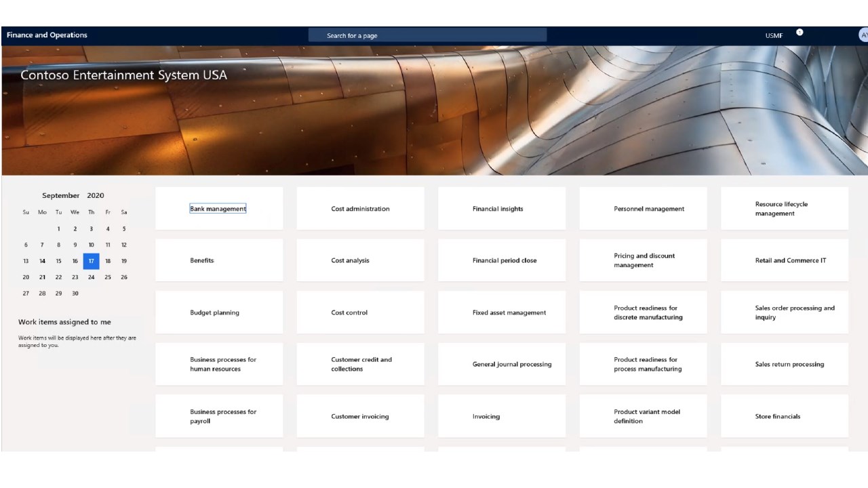Select September 21 in the calendar
This screenshot has width=868, height=488.
[x=42, y=277]
